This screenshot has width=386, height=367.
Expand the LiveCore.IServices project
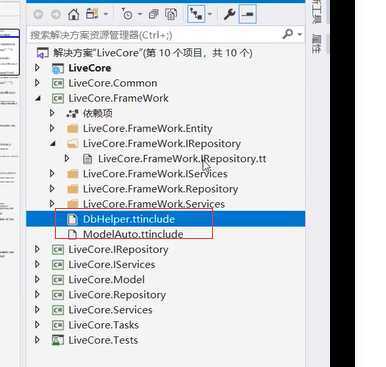[37, 264]
